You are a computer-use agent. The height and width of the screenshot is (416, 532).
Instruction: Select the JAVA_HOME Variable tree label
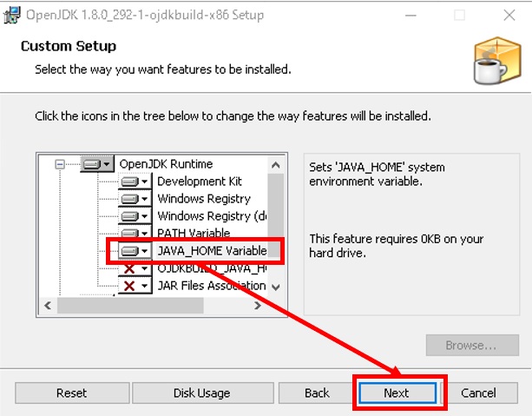coord(212,251)
